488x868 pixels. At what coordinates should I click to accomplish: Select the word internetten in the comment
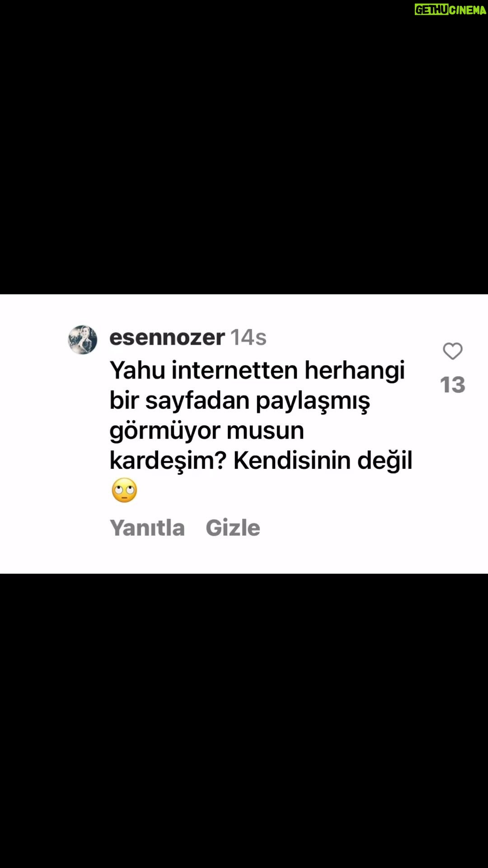[235, 370]
